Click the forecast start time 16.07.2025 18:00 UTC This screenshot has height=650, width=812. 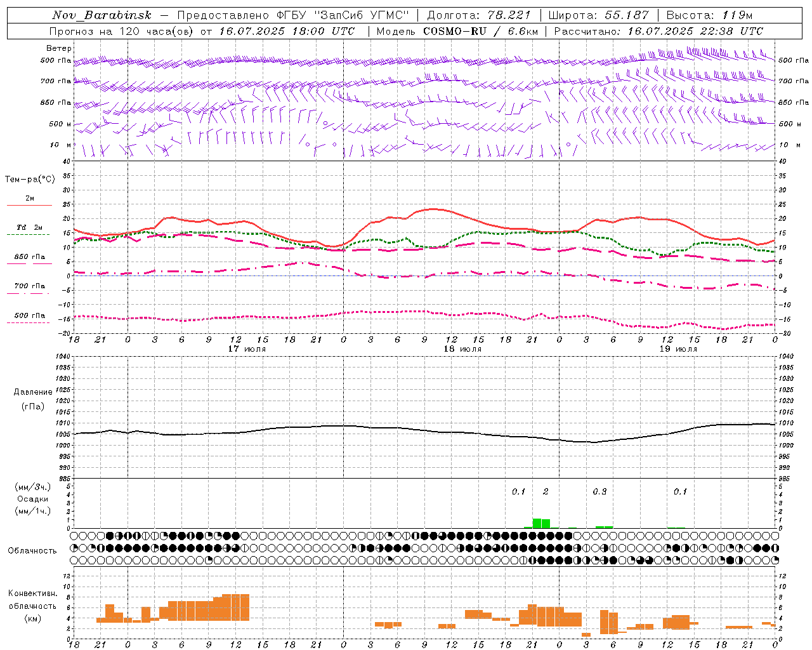tap(287, 31)
